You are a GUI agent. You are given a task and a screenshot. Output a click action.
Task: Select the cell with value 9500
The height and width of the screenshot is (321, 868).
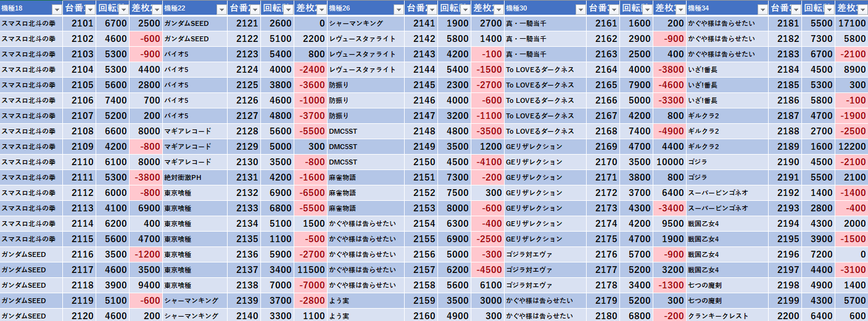pos(669,224)
